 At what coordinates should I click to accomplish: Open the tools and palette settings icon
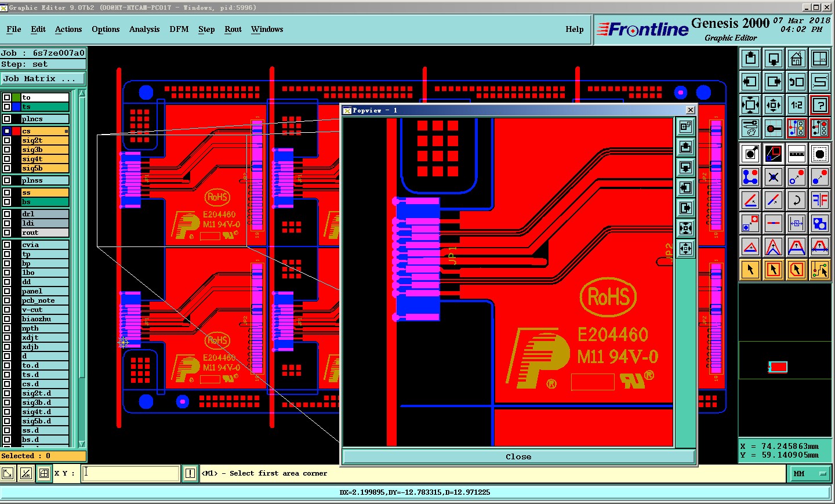751,128
